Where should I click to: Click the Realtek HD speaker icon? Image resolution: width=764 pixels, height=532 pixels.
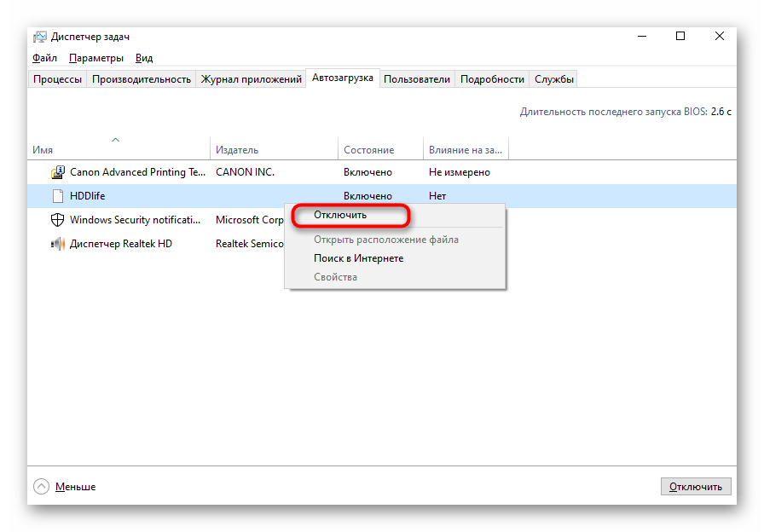click(x=58, y=244)
